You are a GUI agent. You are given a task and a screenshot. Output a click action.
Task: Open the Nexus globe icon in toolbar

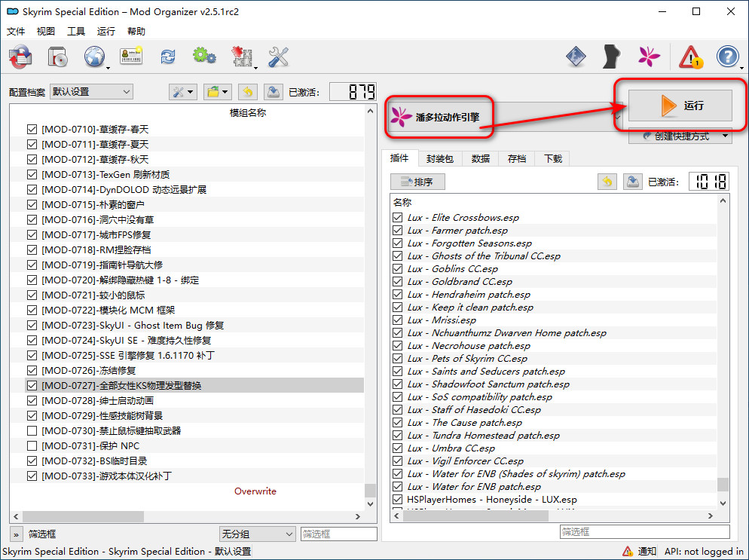pos(94,57)
